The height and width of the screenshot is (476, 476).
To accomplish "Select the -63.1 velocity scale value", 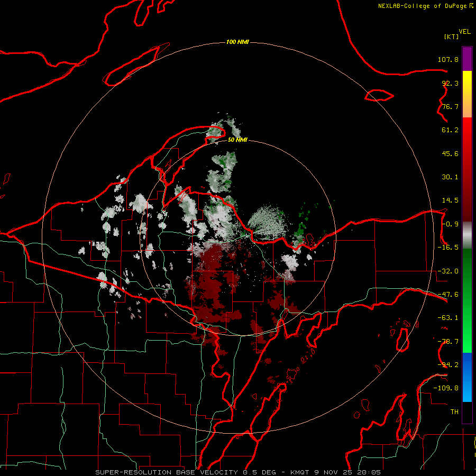I will tap(448, 318).
